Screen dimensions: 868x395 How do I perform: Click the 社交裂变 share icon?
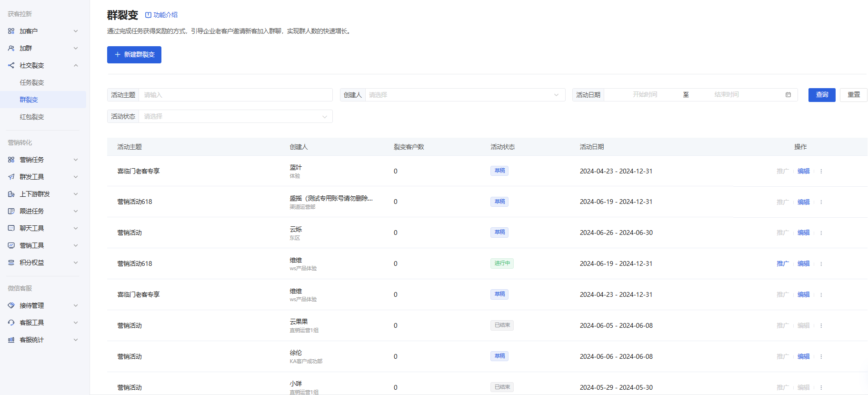pos(11,65)
